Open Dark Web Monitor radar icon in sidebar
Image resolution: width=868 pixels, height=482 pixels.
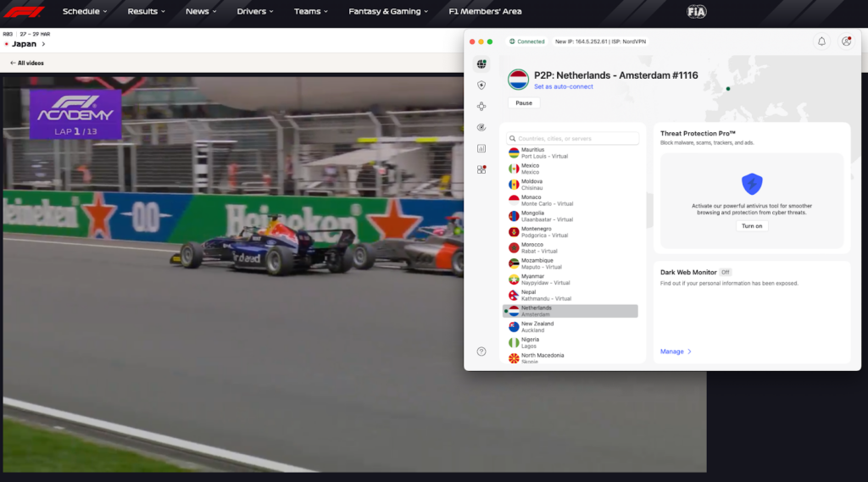pos(481,127)
